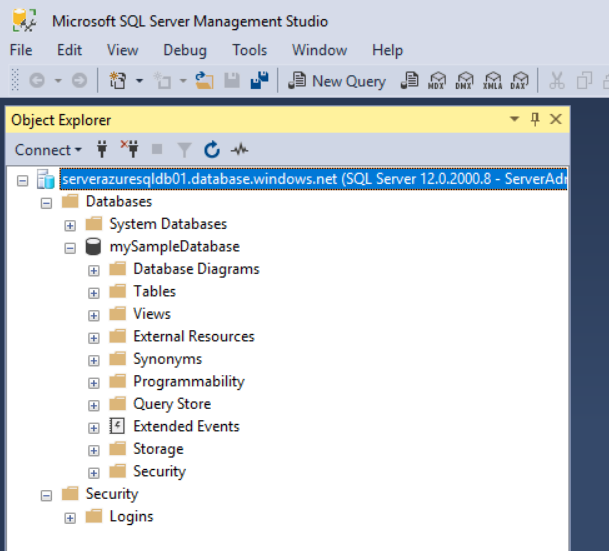Click the Navigate Backward toolbar icon

[37, 81]
